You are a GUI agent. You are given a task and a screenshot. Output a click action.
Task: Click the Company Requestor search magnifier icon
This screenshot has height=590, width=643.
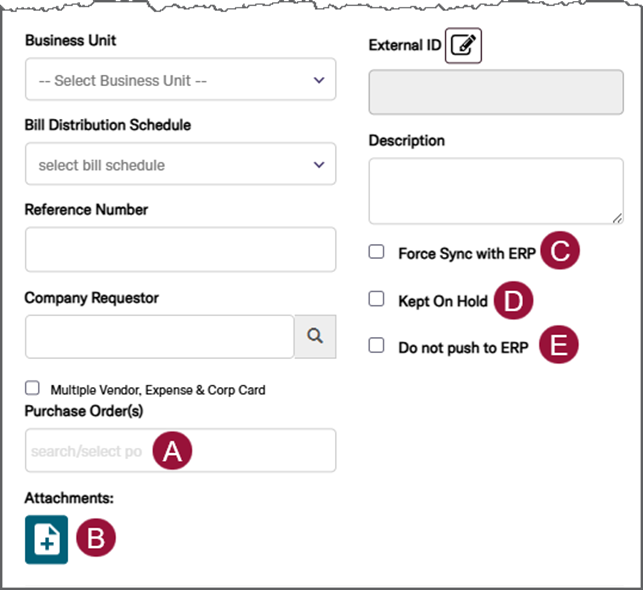315,336
